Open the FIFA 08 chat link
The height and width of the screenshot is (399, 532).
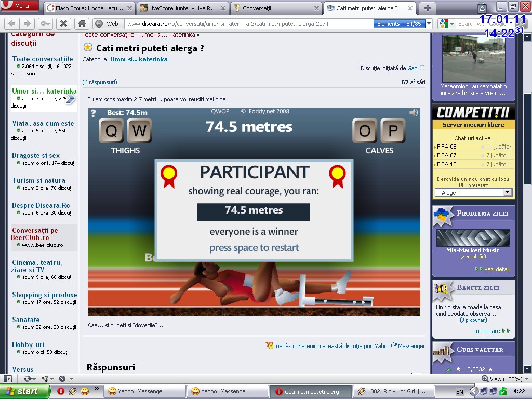(x=446, y=147)
